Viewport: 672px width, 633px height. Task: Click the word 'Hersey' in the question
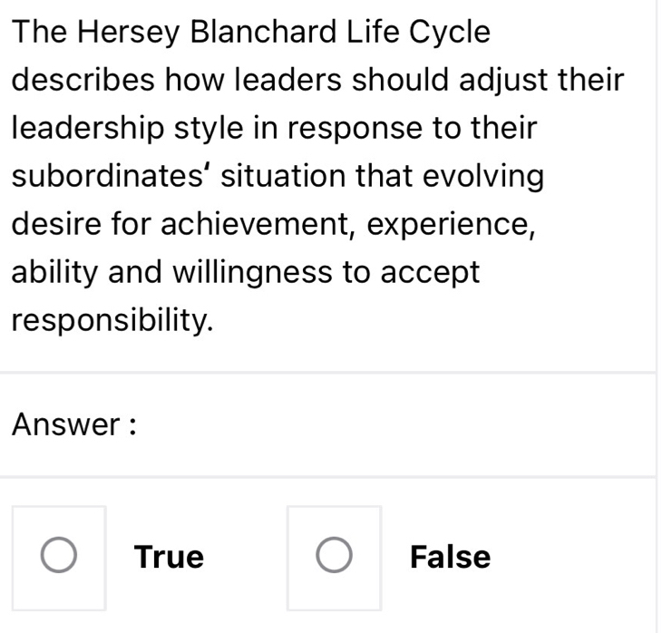[x=131, y=34]
